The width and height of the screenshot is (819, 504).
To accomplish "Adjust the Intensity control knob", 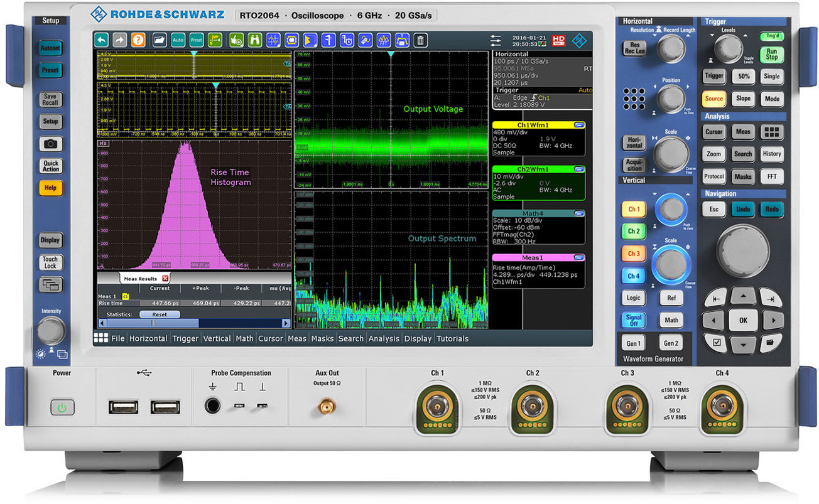I will (50, 328).
